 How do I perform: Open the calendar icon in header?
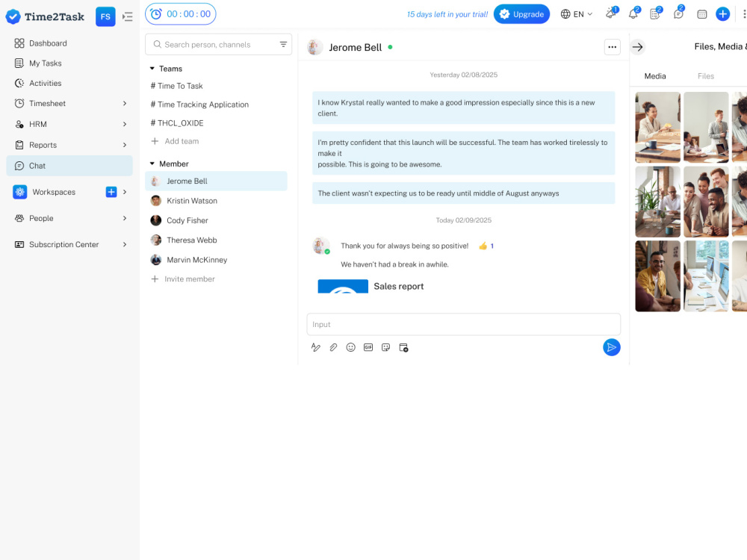pyautogui.click(x=701, y=14)
